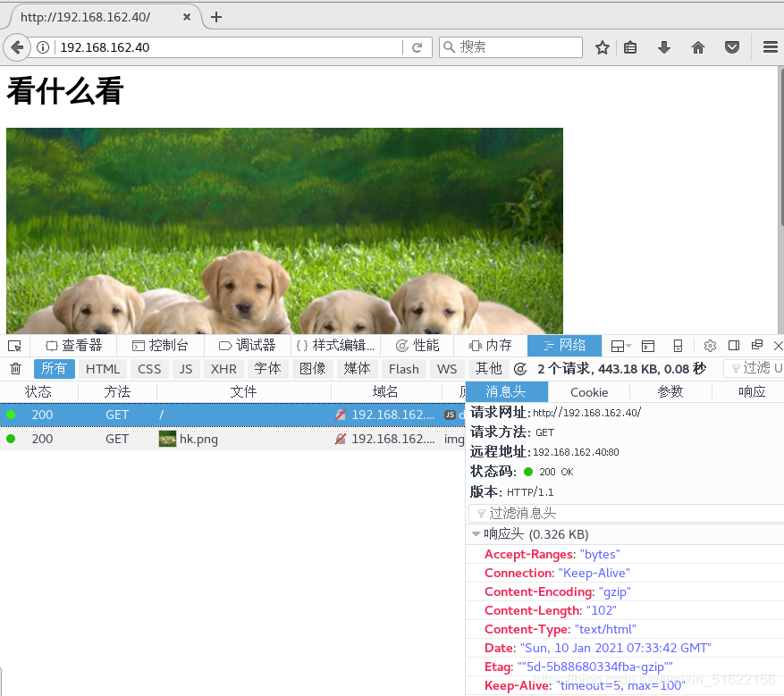Click the 搜索 search box
The width and height of the screenshot is (784, 696).
point(510,47)
